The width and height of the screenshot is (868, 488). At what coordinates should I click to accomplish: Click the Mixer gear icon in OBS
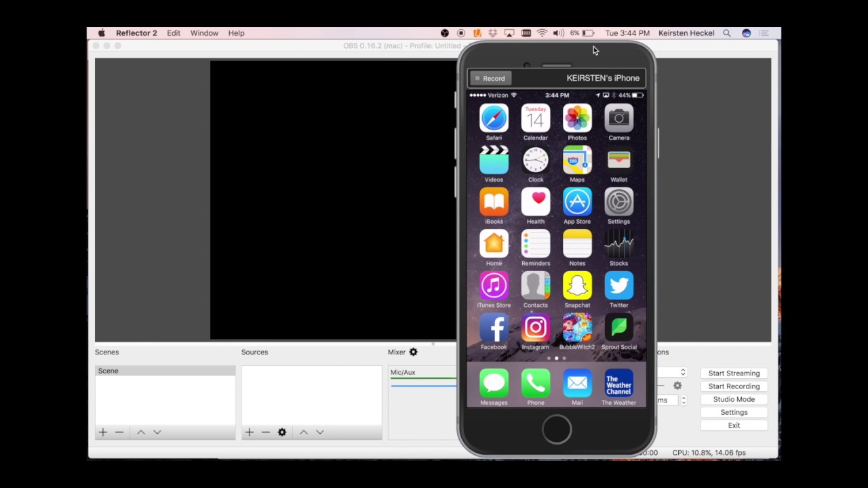pos(413,352)
